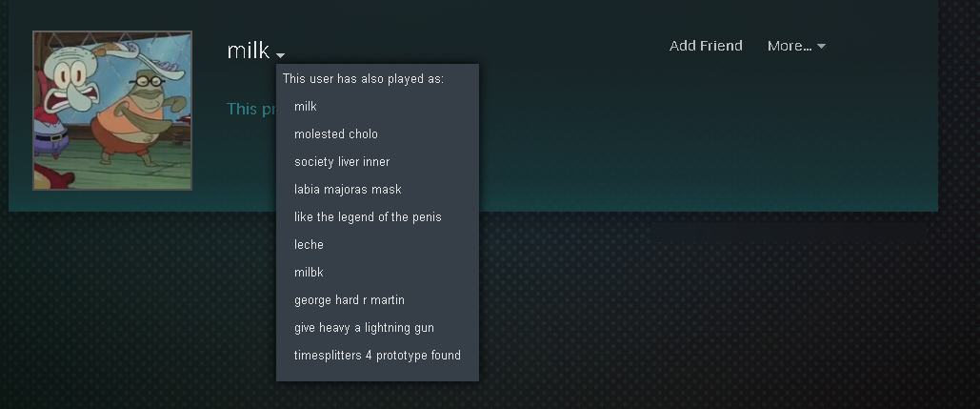Viewport: 980px width, 409px height.
Task: Pick the 'leche' past name
Action: (309, 244)
